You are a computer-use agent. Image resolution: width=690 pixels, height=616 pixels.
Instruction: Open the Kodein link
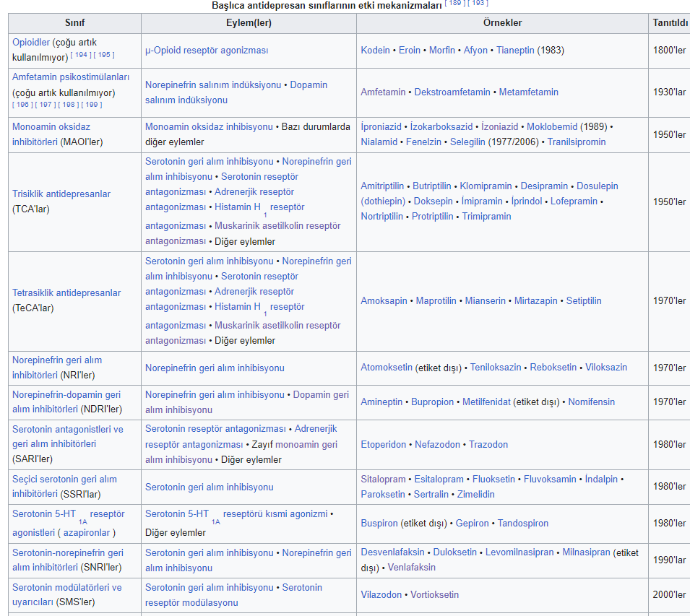(x=376, y=50)
